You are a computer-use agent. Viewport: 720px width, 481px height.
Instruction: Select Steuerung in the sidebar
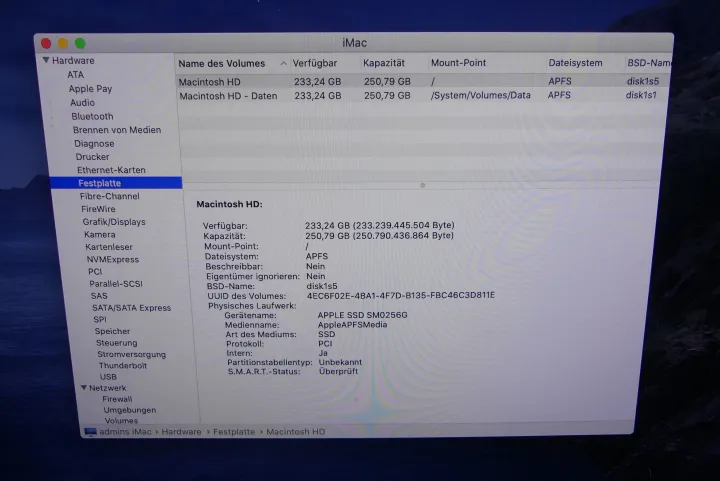tap(116, 342)
